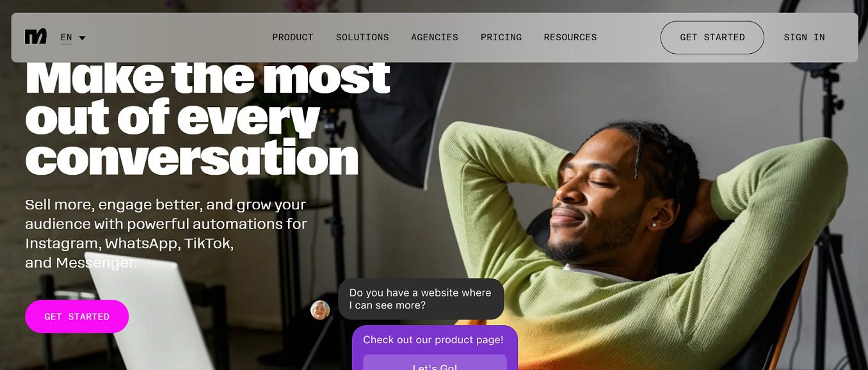Click the 'Make the most out of every conversation' headline
This screenshot has height=370, width=868.
(x=207, y=118)
